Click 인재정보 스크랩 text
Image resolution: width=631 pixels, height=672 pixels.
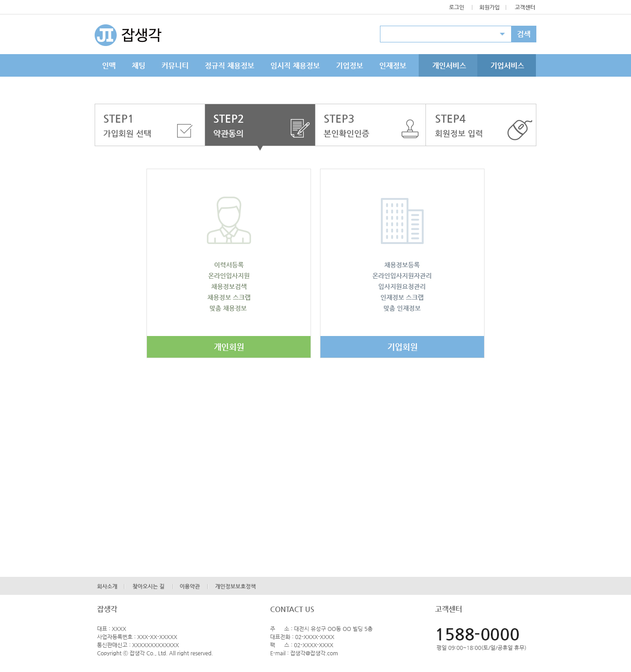tap(402, 297)
